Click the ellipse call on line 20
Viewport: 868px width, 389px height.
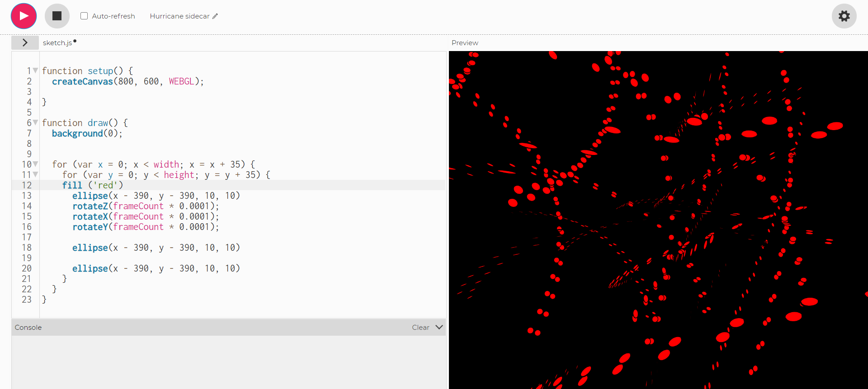156,268
